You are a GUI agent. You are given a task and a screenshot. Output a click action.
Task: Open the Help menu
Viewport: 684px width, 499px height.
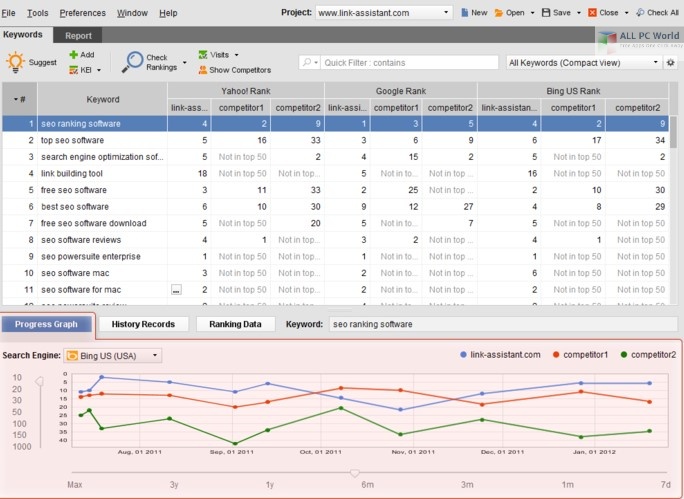168,13
